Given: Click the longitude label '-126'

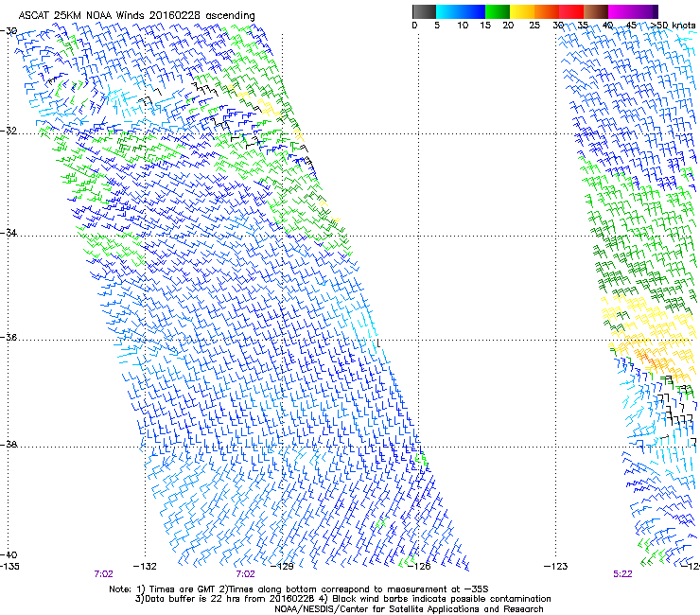Looking at the screenshot, I should (419, 567).
